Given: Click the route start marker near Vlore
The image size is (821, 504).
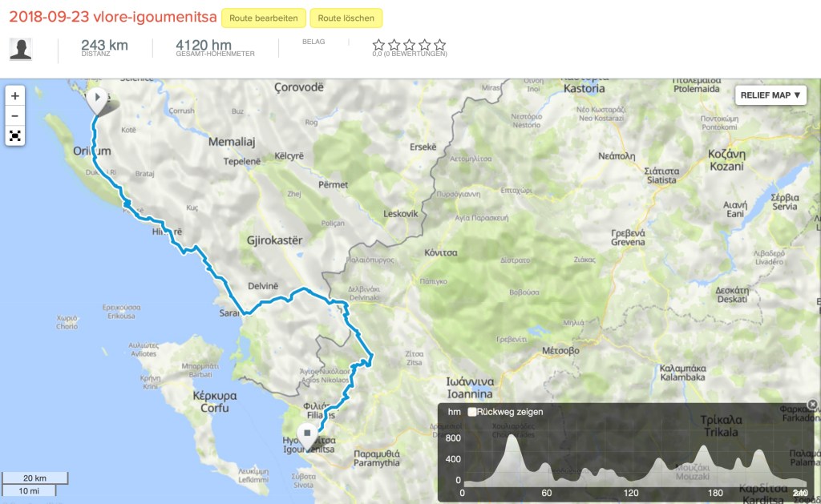Looking at the screenshot, I should (x=97, y=100).
